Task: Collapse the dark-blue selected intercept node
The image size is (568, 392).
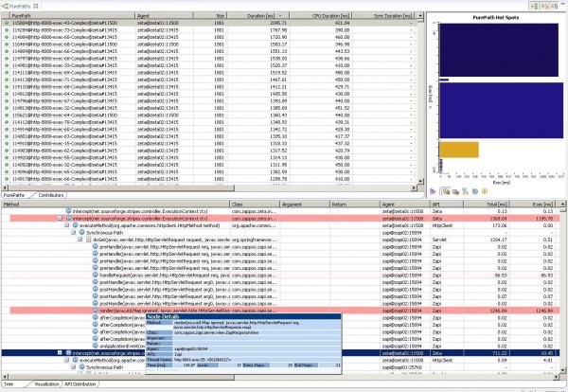Action: (61, 353)
